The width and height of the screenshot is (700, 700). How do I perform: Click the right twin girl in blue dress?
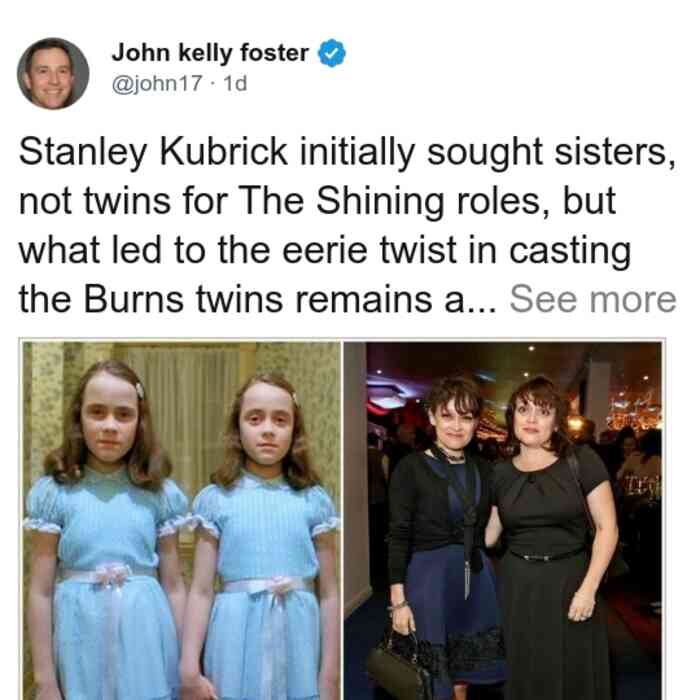(x=263, y=536)
